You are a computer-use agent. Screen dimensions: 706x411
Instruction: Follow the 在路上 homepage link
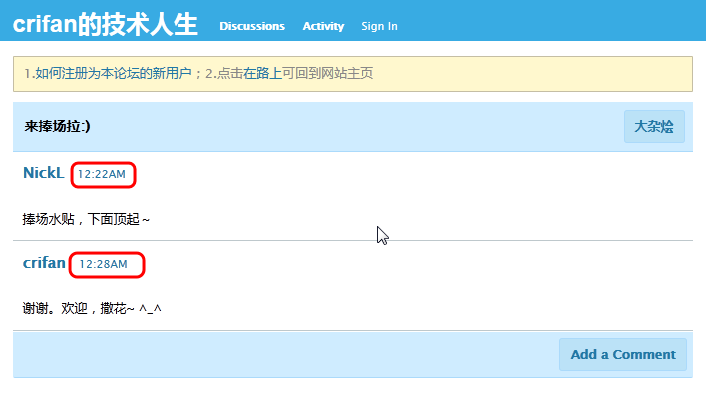coord(262,73)
